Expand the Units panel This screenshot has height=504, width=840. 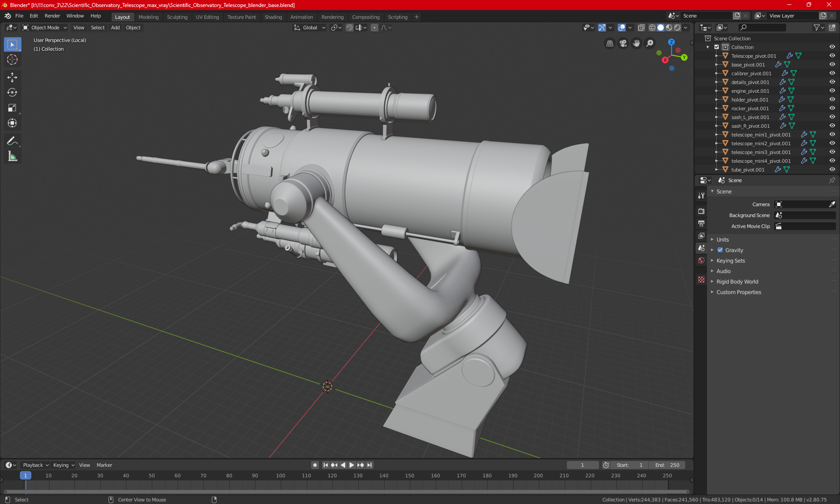723,240
